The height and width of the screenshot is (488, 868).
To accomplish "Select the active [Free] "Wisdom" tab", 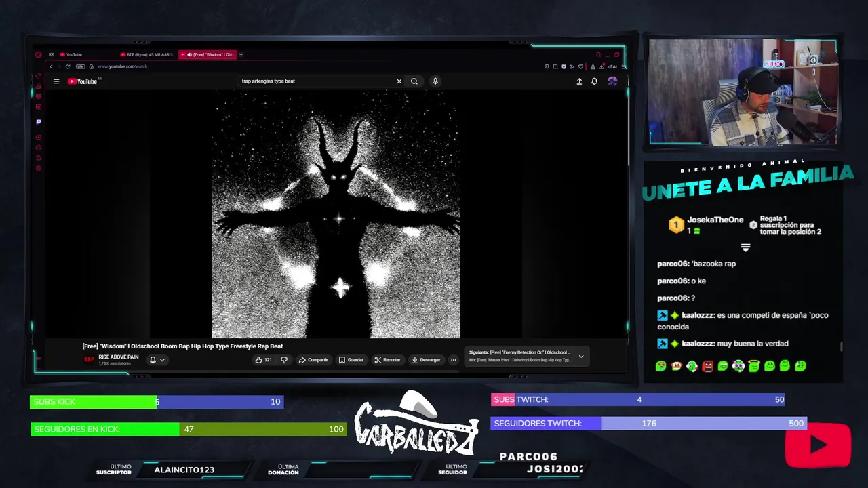I will (x=208, y=55).
